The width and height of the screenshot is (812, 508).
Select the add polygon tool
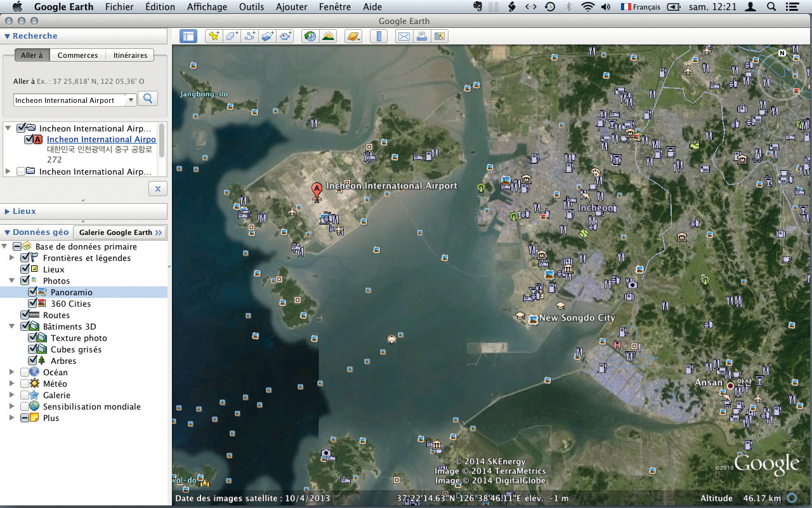[232, 36]
